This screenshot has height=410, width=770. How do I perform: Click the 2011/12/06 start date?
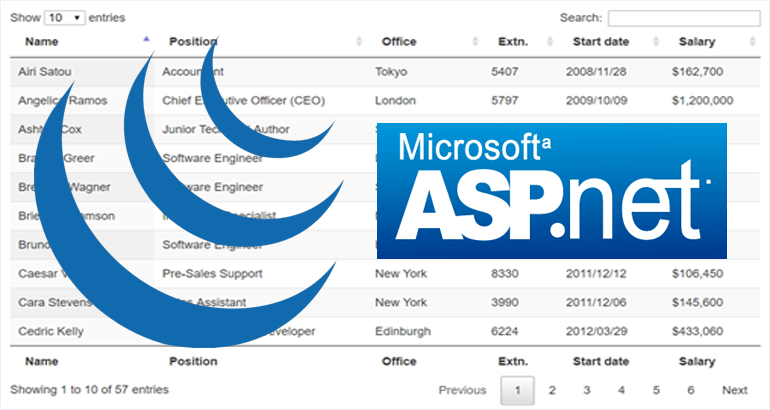596,302
